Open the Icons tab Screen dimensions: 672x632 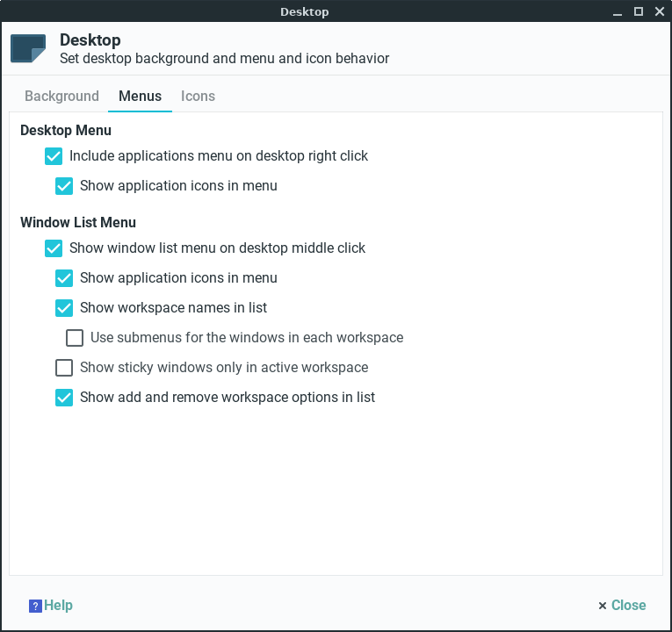coord(198,97)
